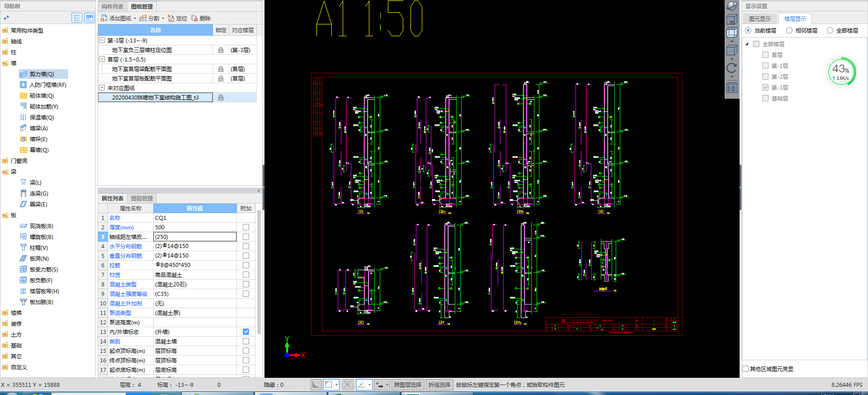This screenshot has height=395, width=868.
Task: Click the add item icon in navigation tree
Action: (x=6, y=18)
